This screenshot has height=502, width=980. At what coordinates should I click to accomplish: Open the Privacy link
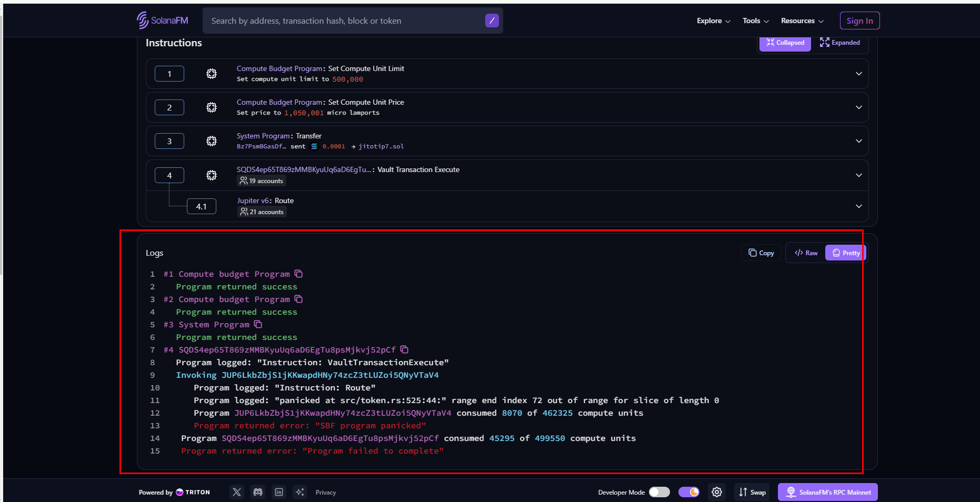(326, 493)
